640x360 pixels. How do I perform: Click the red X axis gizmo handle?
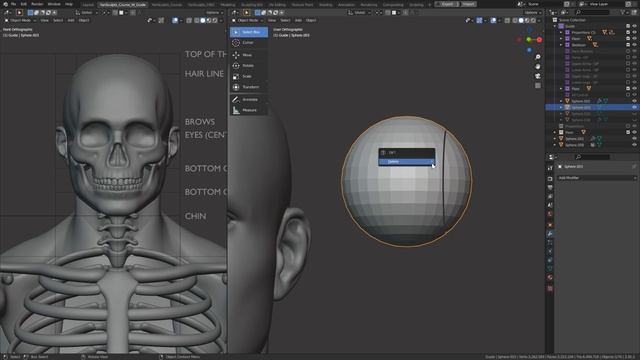pos(539,40)
